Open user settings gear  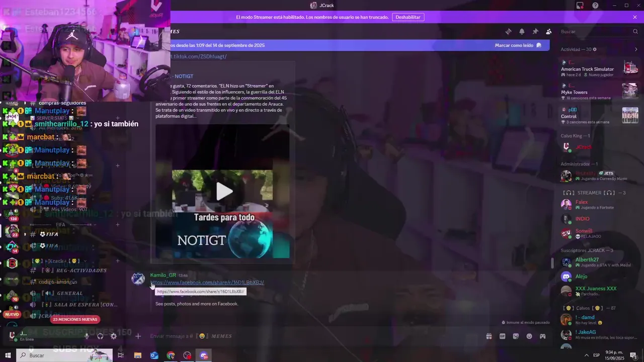[114, 336]
